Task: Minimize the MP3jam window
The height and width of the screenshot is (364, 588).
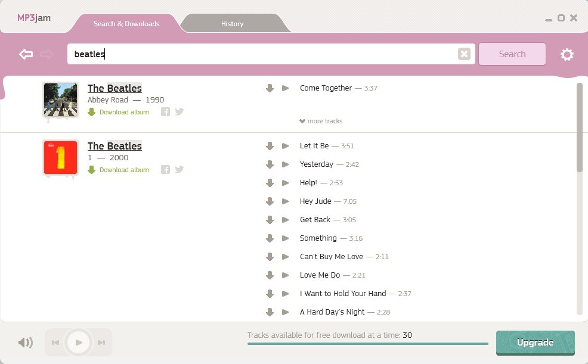Action: pos(549,20)
